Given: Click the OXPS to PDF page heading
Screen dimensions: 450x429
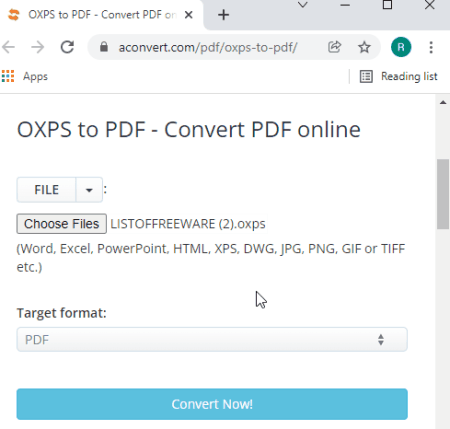Looking at the screenshot, I should tap(189, 129).
